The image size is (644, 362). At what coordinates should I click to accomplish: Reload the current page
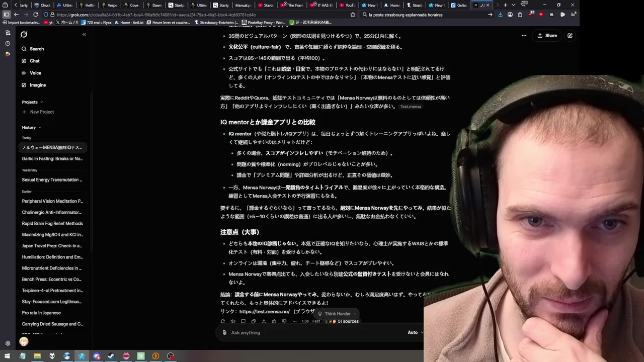[x=35, y=15]
